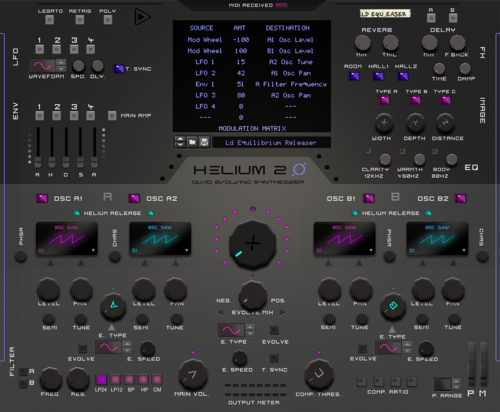Viewport: 500px width, 412px height.
Task: Adjust the LFO SPD. knob
Action: point(78,66)
